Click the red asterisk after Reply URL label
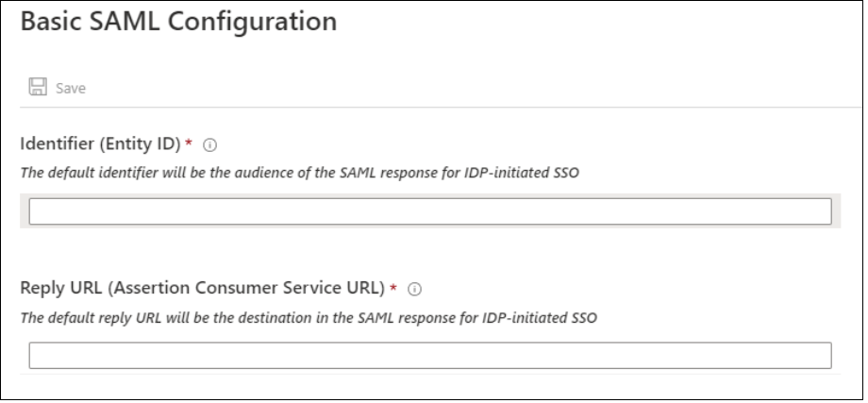 pyautogui.click(x=393, y=287)
